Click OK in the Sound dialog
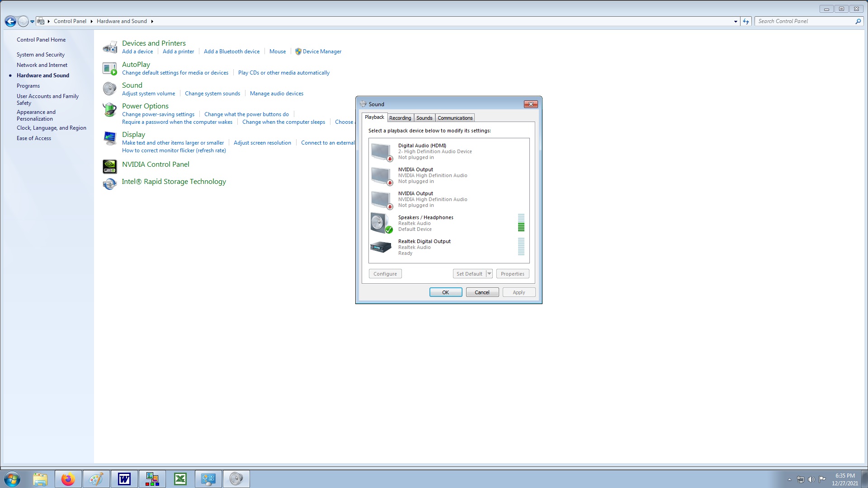The image size is (868, 488). click(446, 292)
